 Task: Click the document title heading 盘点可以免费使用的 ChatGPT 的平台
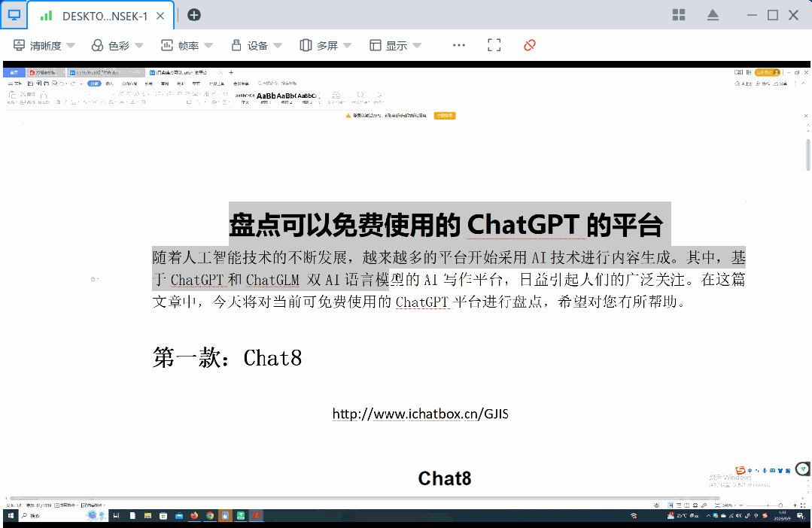(446, 225)
